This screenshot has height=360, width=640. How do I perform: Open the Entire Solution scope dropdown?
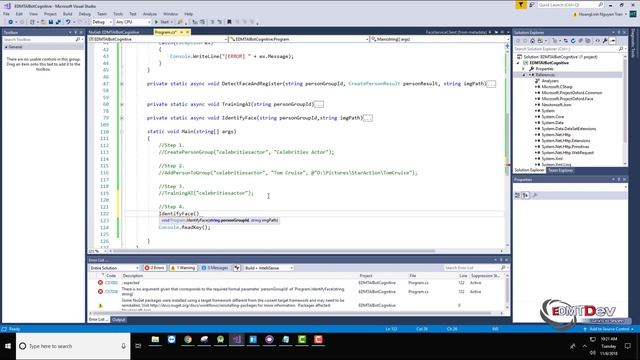114,268
